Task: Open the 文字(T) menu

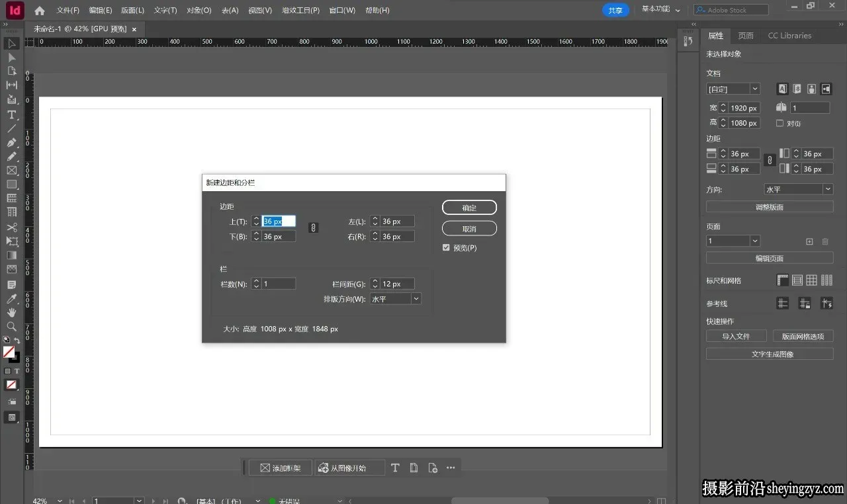Action: click(165, 11)
